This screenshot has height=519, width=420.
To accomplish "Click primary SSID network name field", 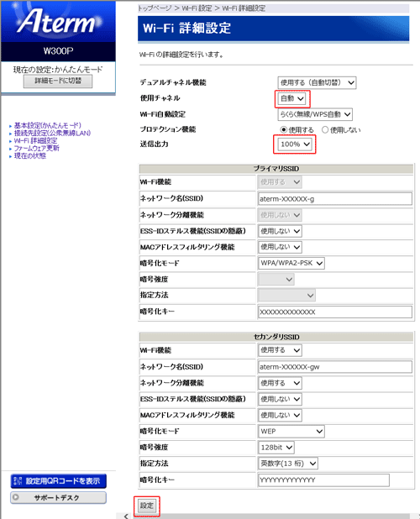I will (335, 198).
